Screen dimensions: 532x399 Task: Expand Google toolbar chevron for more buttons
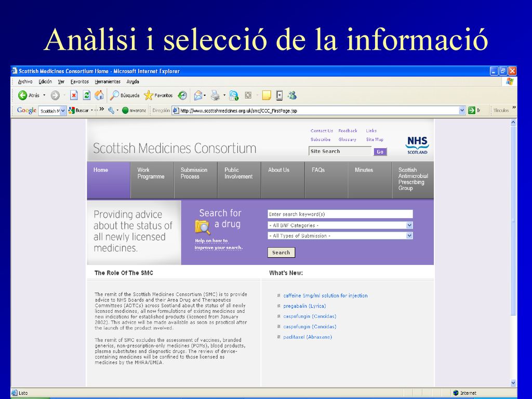(x=101, y=109)
